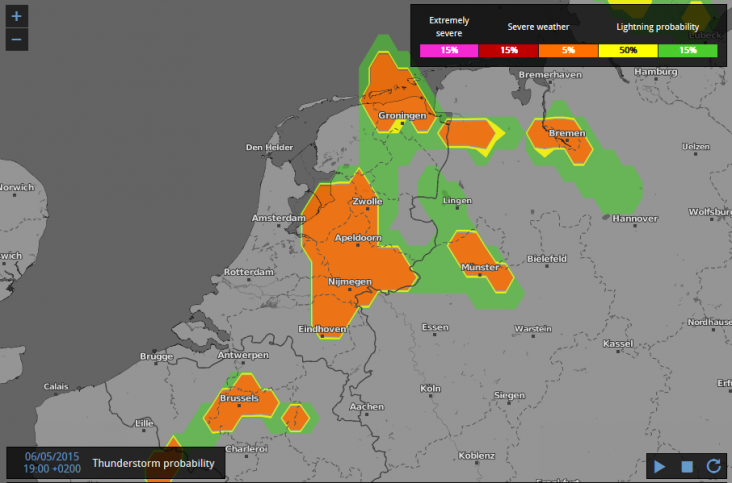Click the red 15% severe weather swatch
732x483 pixels.
point(508,51)
